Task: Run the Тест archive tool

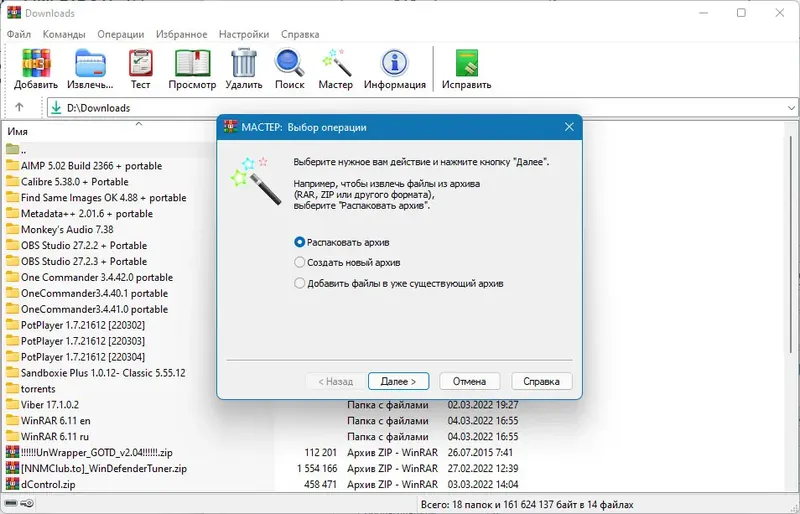Action: 140,63
